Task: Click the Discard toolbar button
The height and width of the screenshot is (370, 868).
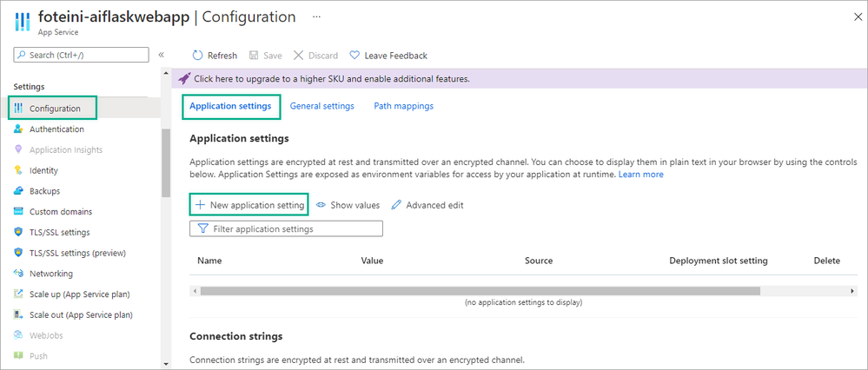Action: [x=315, y=56]
